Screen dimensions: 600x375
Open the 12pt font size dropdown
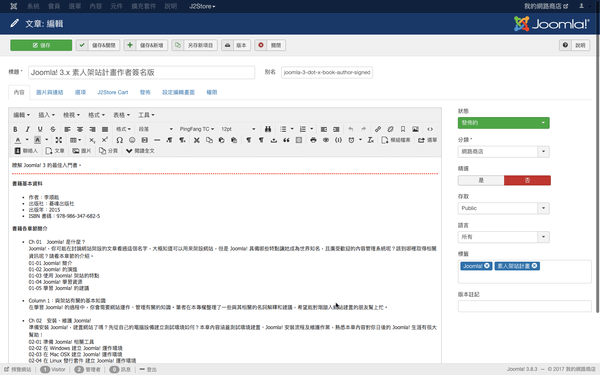coord(238,129)
